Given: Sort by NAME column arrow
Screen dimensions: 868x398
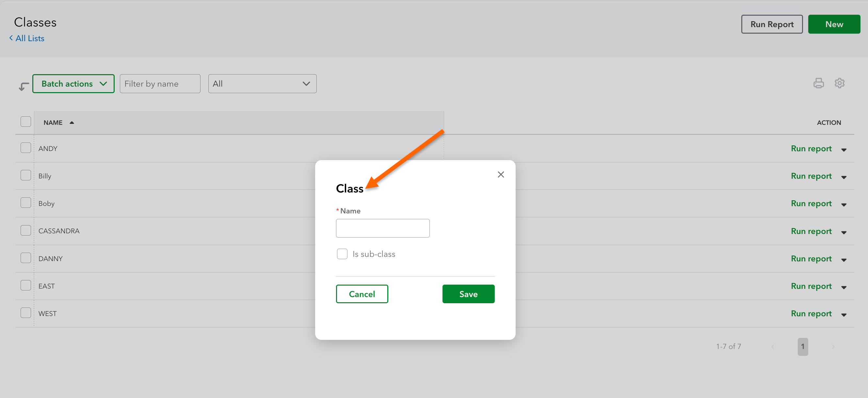Looking at the screenshot, I should point(72,123).
